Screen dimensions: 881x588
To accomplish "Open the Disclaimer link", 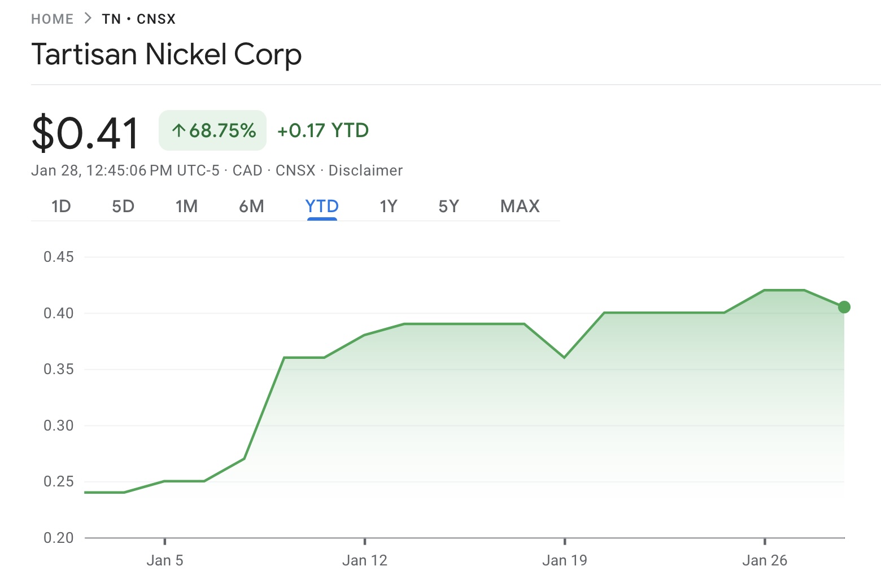I will [x=365, y=170].
